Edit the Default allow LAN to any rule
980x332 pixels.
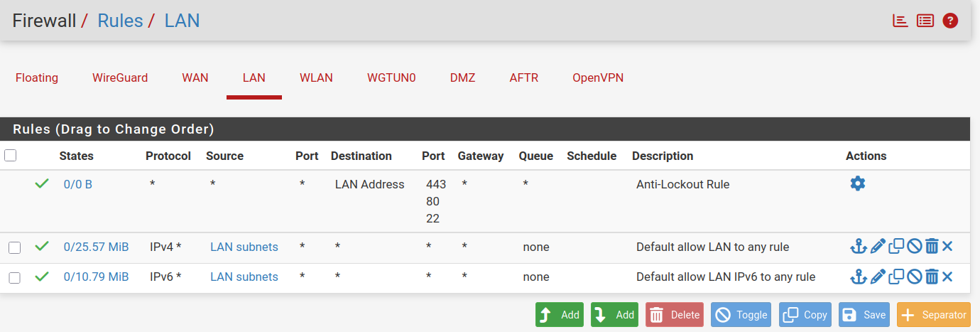pyautogui.click(x=878, y=247)
